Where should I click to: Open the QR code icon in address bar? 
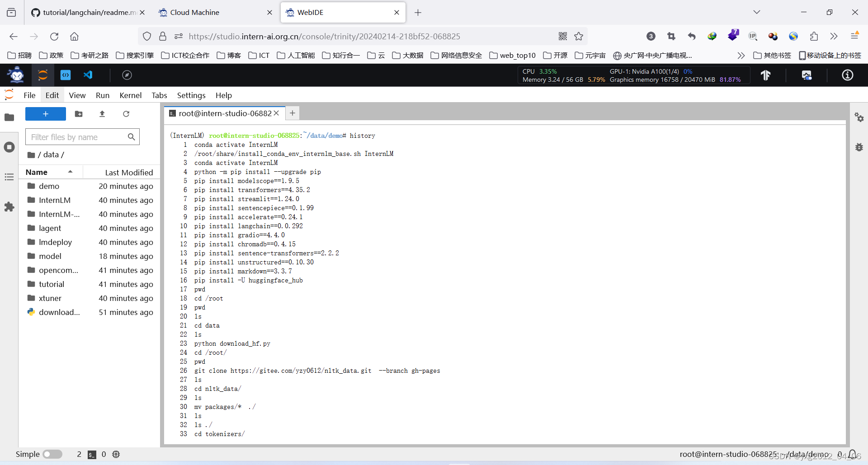[563, 37]
